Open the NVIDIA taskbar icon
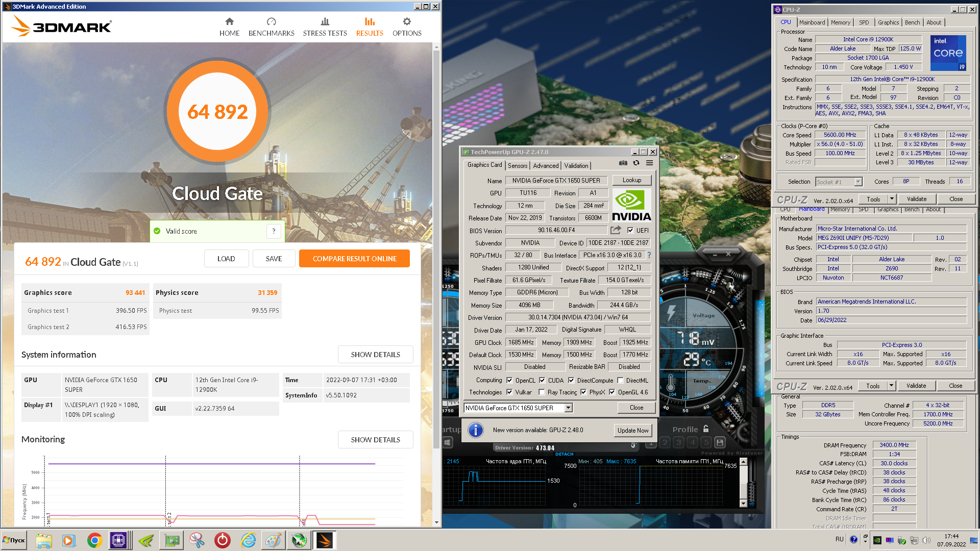The image size is (980, 551). pos(146,540)
